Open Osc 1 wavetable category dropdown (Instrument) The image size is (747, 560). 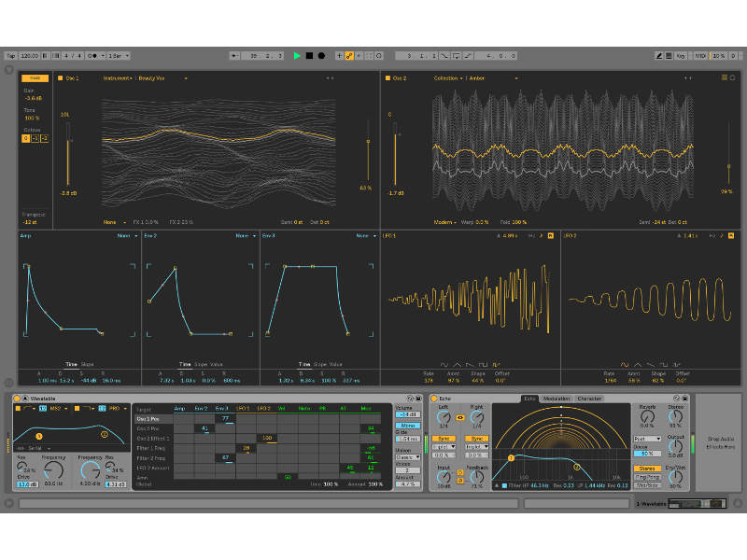click(x=118, y=78)
